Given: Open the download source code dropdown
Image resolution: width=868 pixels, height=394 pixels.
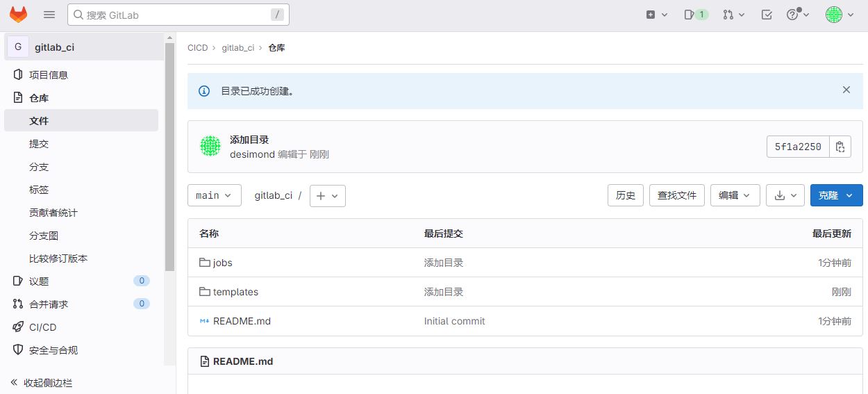Looking at the screenshot, I should (785, 195).
